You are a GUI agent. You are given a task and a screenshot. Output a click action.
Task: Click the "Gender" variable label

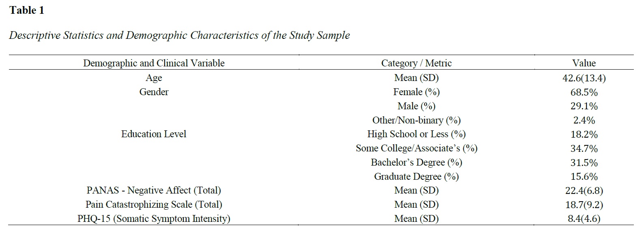[154, 92]
